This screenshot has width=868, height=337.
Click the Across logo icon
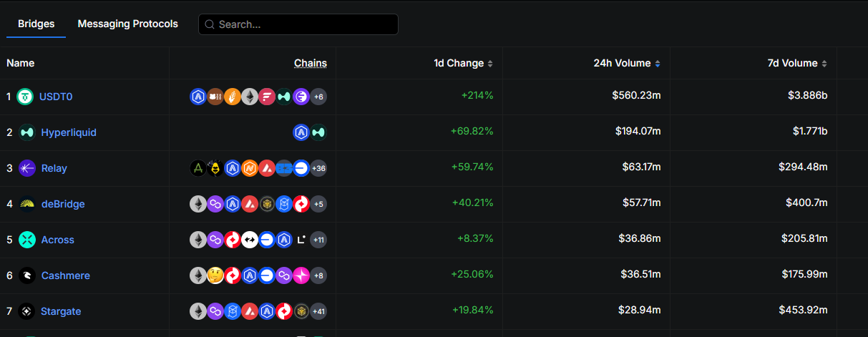(x=26, y=240)
